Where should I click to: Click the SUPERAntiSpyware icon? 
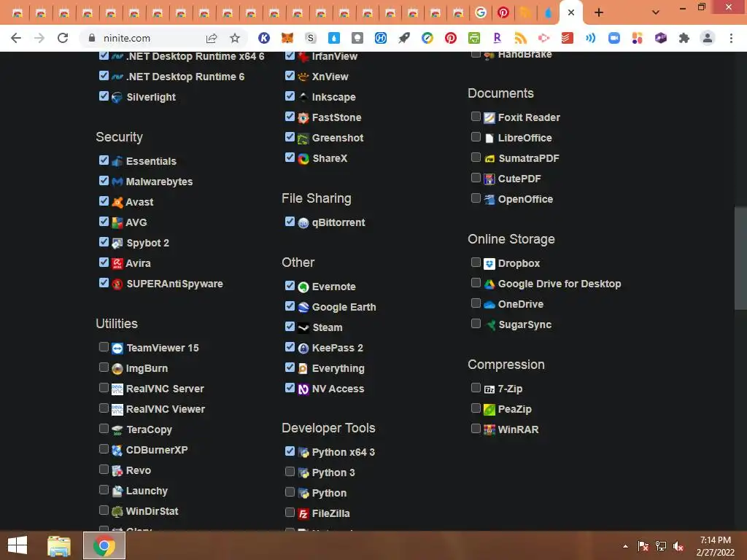(x=117, y=284)
